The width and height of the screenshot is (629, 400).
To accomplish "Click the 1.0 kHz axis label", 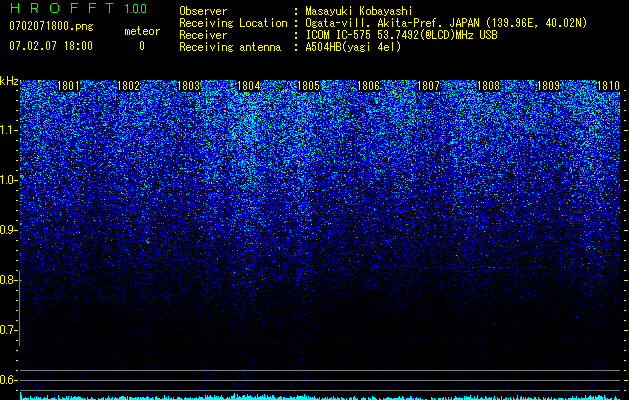I will click(x=8, y=180).
